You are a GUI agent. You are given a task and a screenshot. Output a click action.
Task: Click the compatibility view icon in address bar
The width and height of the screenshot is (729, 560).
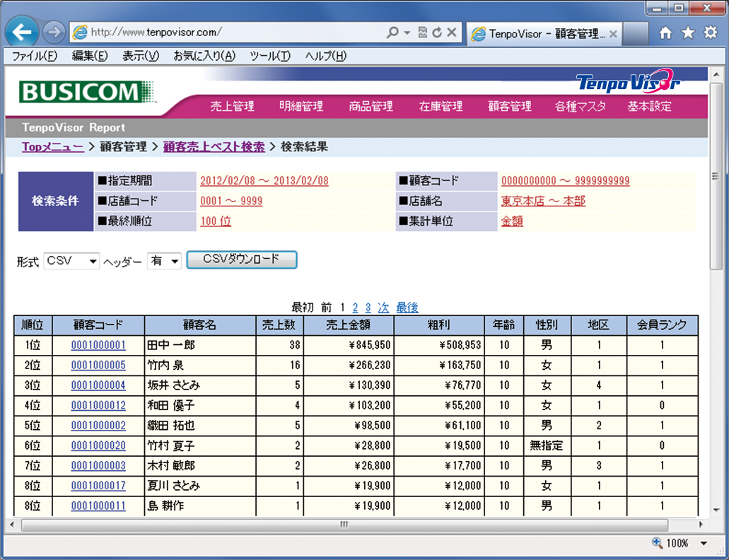pos(422,32)
